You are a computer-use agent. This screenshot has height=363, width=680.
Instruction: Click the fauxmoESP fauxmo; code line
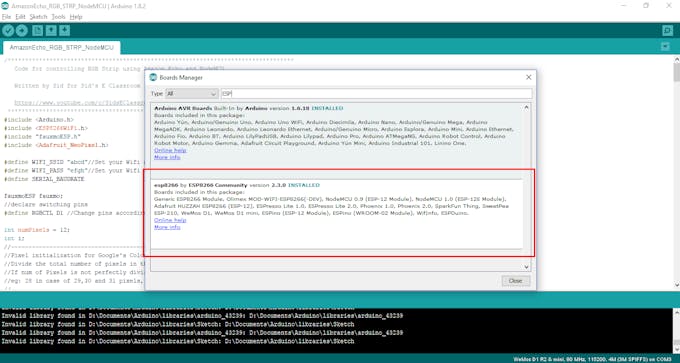[x=33, y=196]
